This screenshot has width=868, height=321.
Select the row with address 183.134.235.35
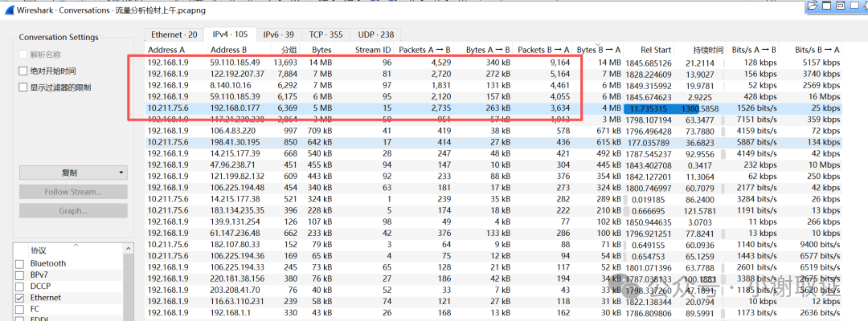pyautogui.click(x=493, y=210)
